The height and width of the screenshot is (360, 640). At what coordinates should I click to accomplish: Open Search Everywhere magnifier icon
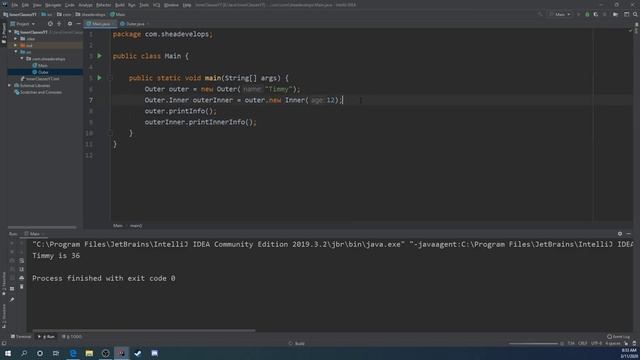coord(636,14)
